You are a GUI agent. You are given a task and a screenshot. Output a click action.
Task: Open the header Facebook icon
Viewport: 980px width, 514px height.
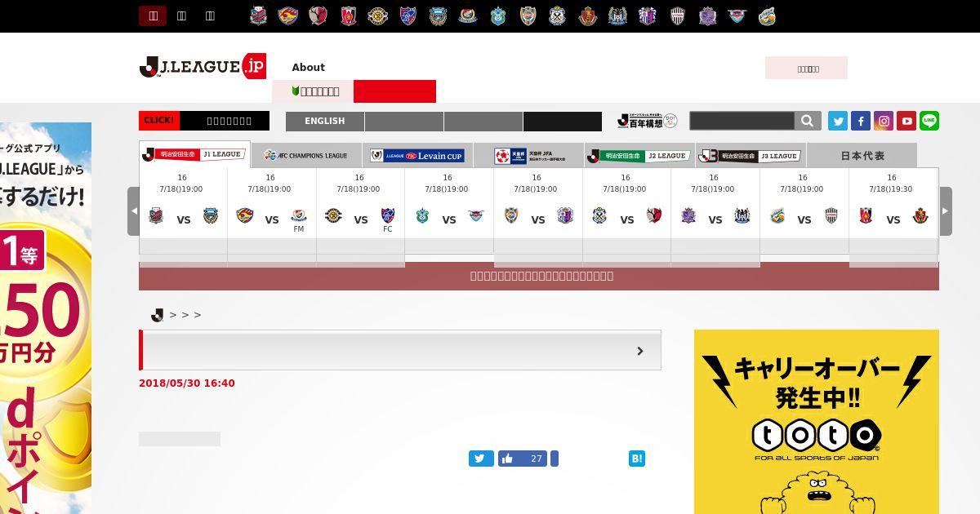coord(861,121)
